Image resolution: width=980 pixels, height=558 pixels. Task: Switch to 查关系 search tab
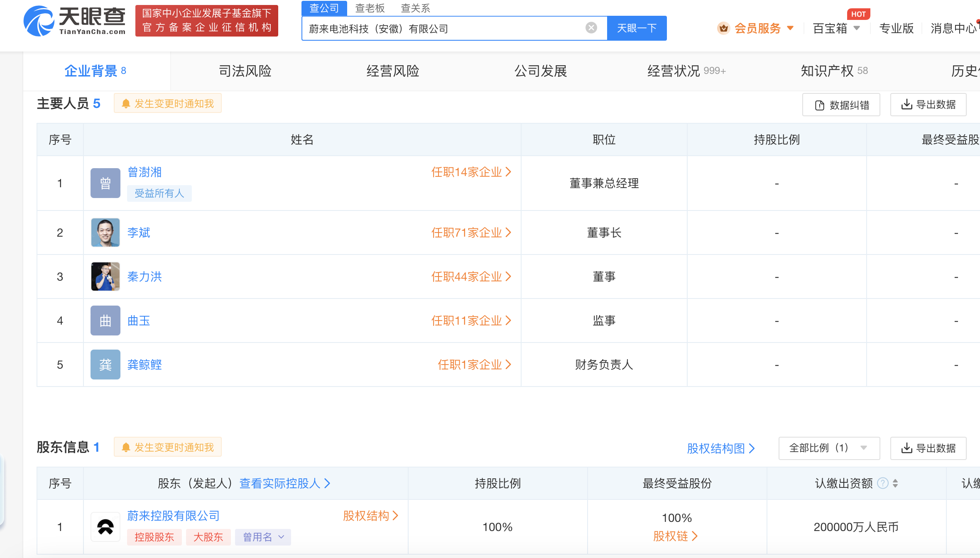click(415, 8)
